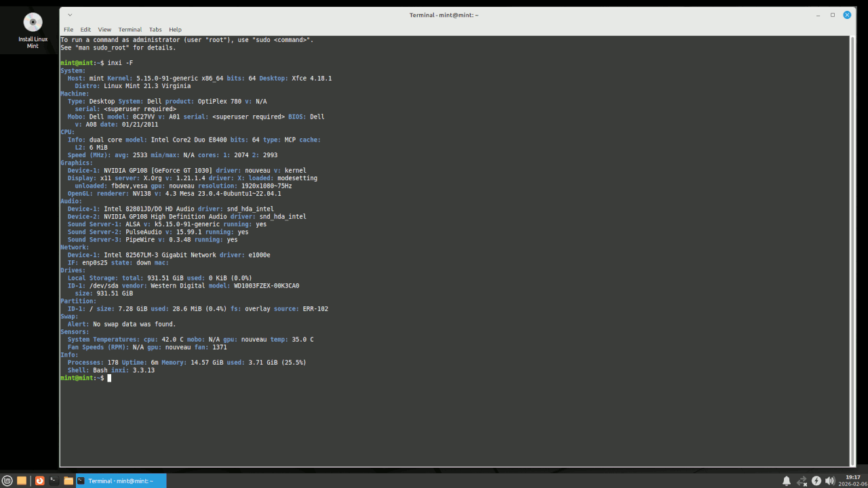Click the 'ERR-102' source value
This screenshot has height=488, width=868.
[x=315, y=308]
